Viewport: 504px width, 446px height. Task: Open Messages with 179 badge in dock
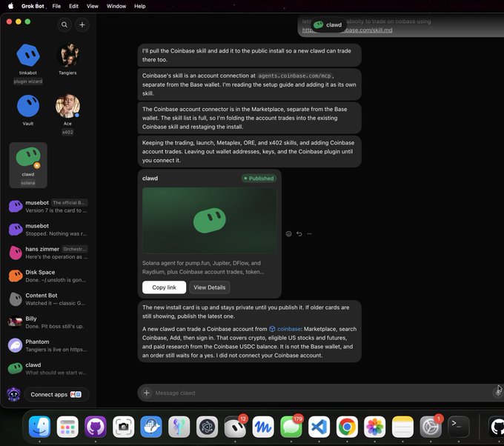click(291, 427)
